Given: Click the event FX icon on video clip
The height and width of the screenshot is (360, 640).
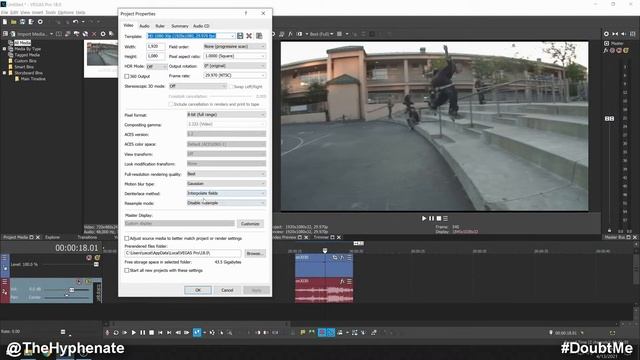Looking at the screenshot, I should tap(342, 258).
